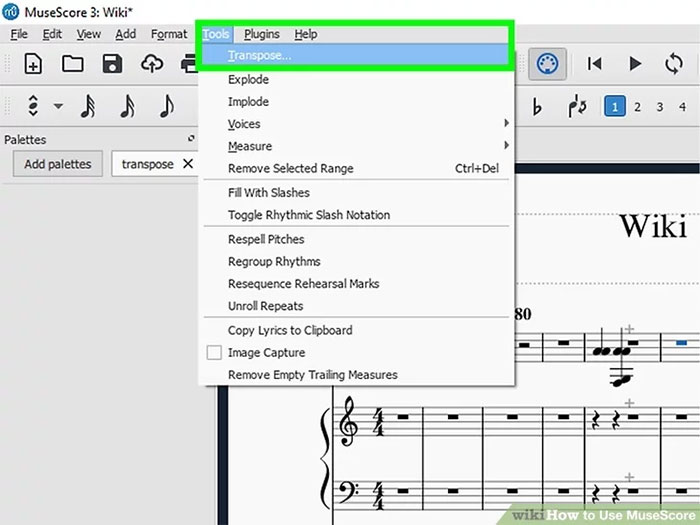Select voice 1 button
The height and width of the screenshot is (525, 700).
pyautogui.click(x=614, y=107)
